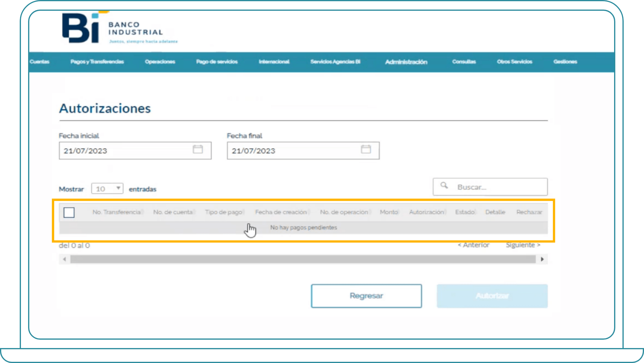Open the Fecha final calendar icon
Screen dimensions: 644x363
[366, 149]
